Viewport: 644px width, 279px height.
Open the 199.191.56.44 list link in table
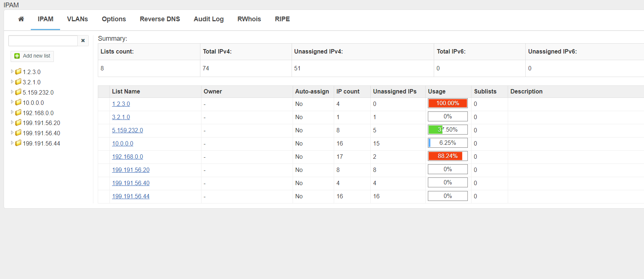[131, 196]
